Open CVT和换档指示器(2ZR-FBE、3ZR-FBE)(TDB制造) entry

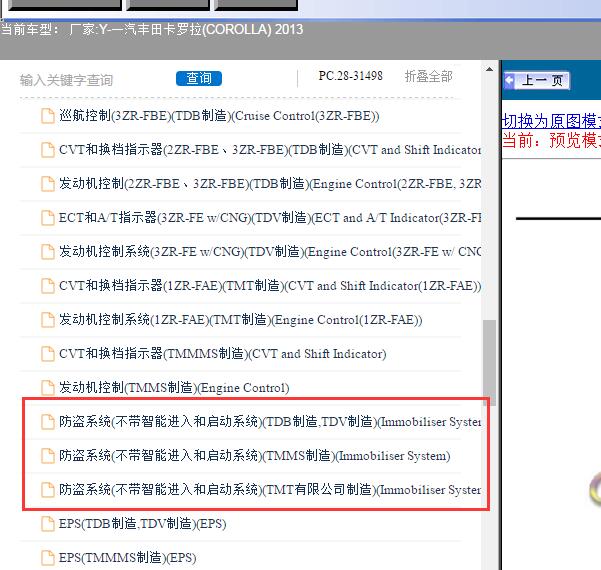(270, 149)
